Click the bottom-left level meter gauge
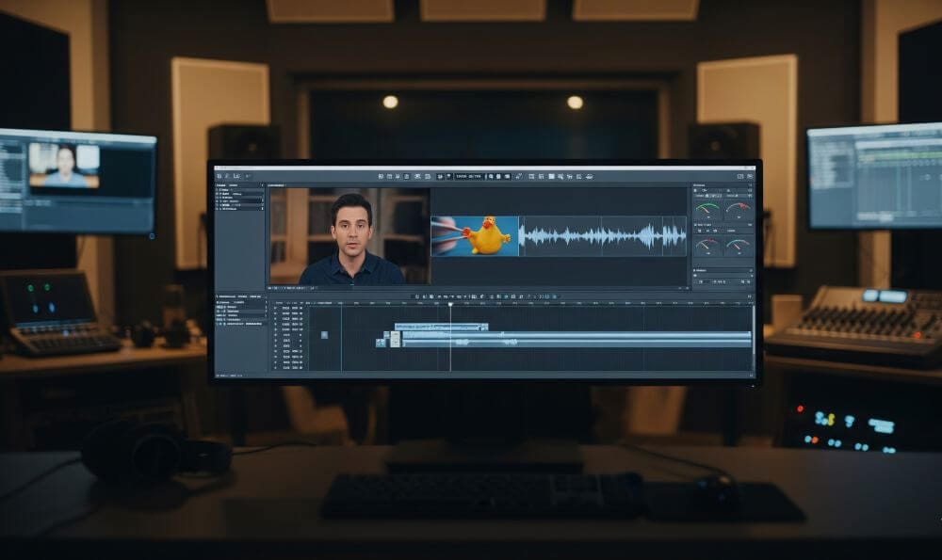This screenshot has height=560, width=942. pos(706,247)
